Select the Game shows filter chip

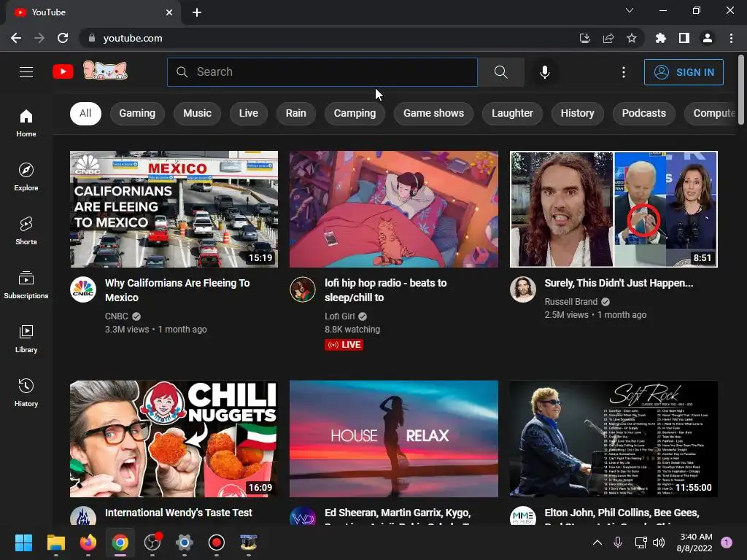tap(433, 113)
